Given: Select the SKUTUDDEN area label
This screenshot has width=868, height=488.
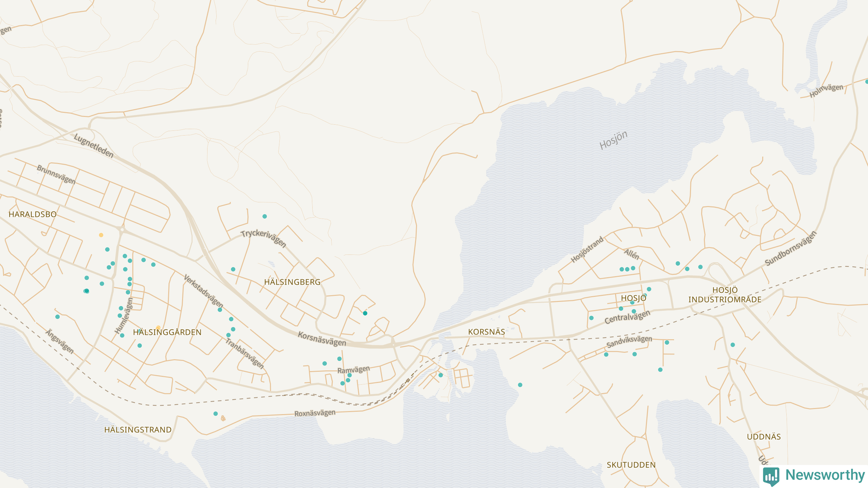Looking at the screenshot, I should tap(631, 465).
